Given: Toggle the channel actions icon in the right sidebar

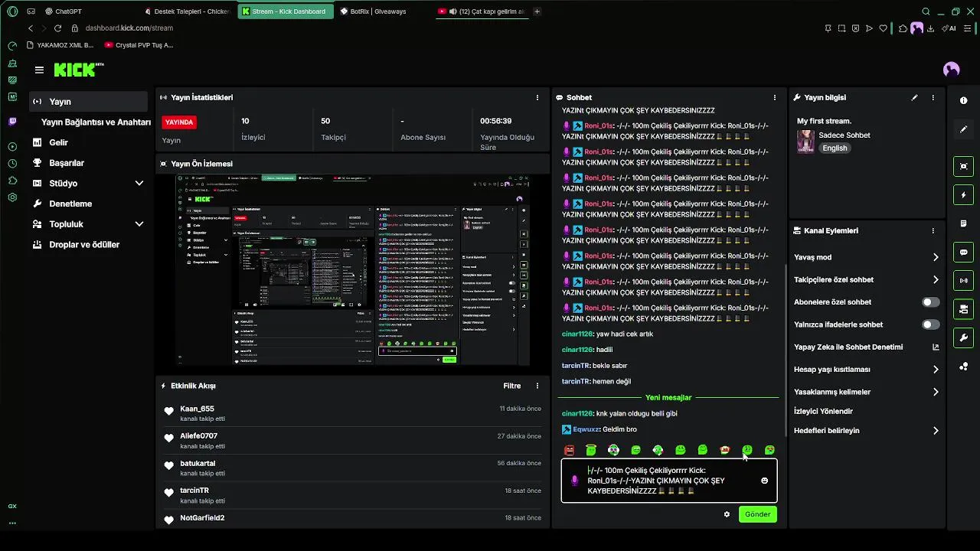Looking at the screenshot, I should [963, 309].
